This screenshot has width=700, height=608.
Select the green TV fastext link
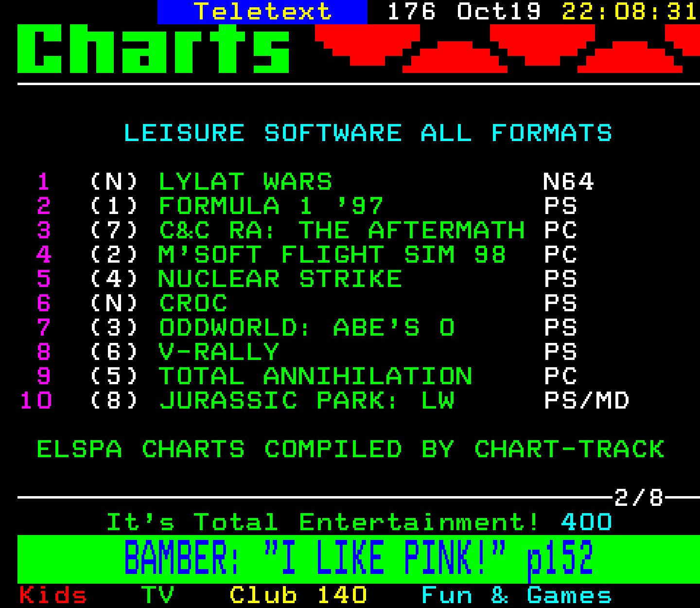(x=158, y=595)
